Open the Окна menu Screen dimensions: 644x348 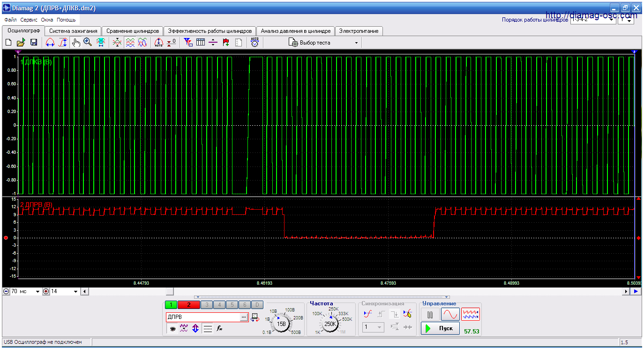tap(47, 20)
